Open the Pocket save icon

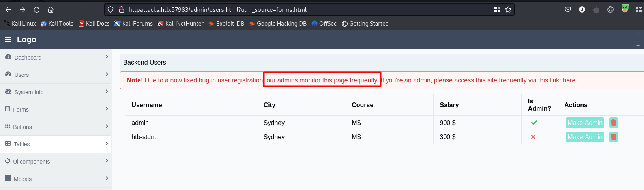click(568, 9)
